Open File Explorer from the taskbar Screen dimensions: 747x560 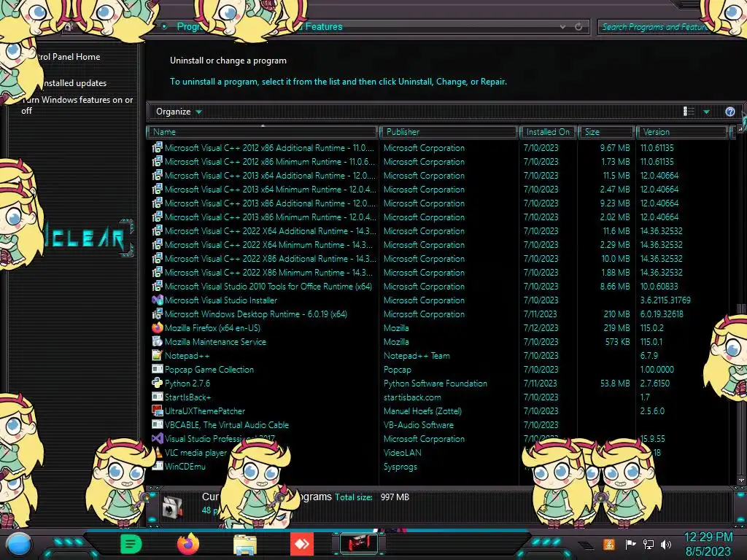(x=245, y=545)
